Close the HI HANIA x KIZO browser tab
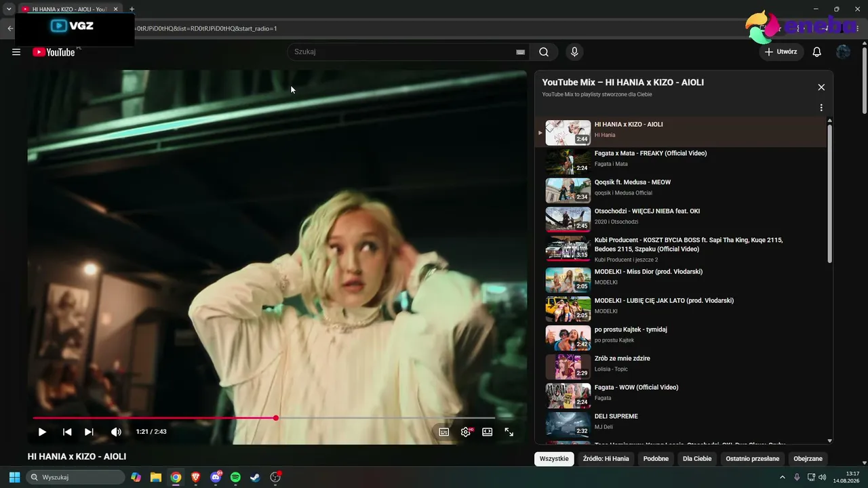This screenshot has width=868, height=488. 115,9
